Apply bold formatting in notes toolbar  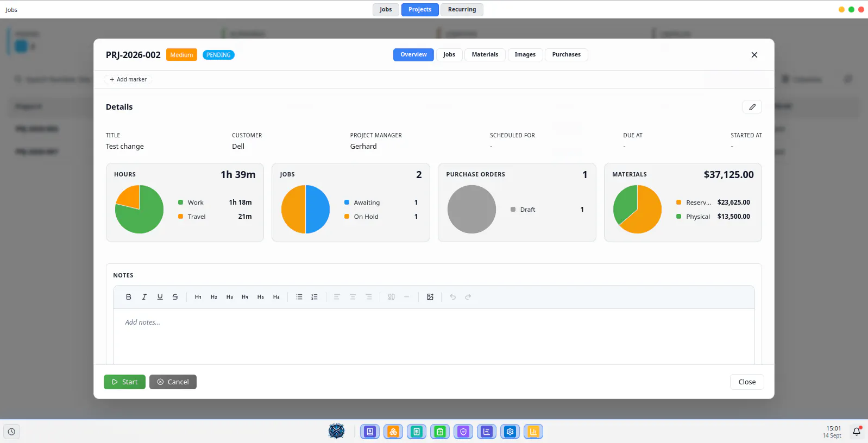(x=129, y=297)
